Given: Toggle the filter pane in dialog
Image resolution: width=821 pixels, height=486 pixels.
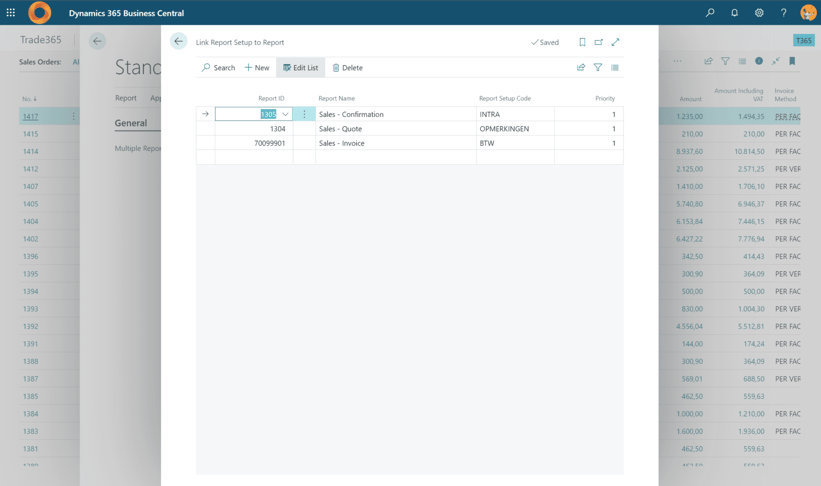Looking at the screenshot, I should (x=597, y=67).
